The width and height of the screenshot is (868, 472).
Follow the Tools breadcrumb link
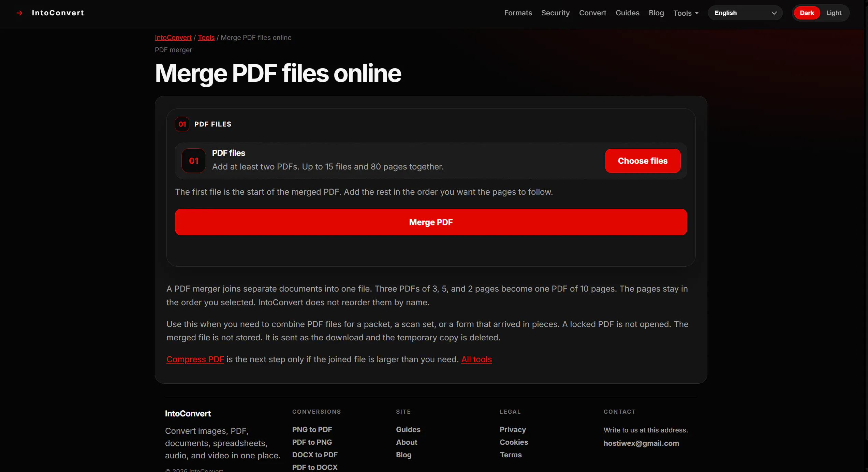206,38
